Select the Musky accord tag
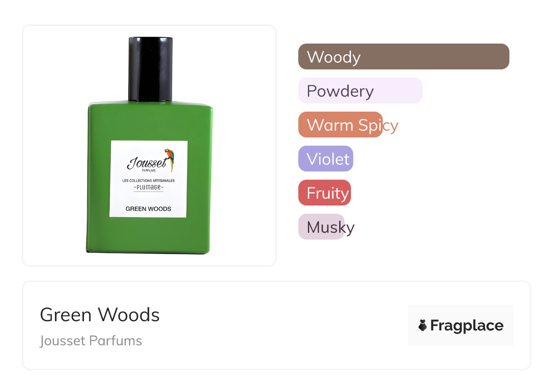This screenshot has height=392, width=553. tap(321, 227)
